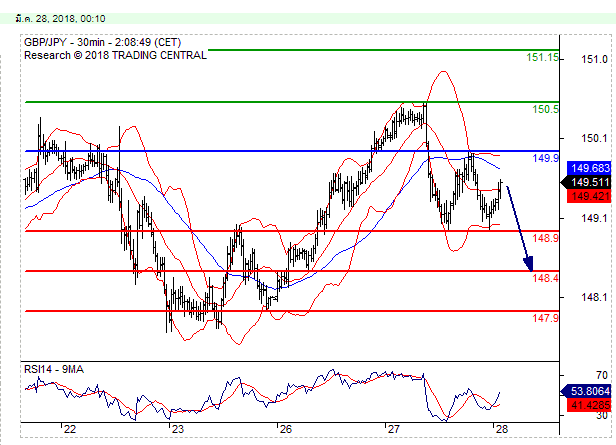Click the 151.0 price axis value

(594, 59)
